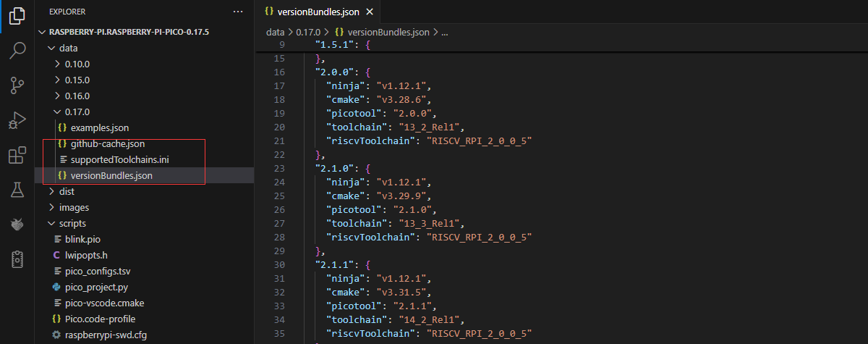Open the Testing flask icon view
Viewport: 868px width, 344px height.
click(x=17, y=190)
